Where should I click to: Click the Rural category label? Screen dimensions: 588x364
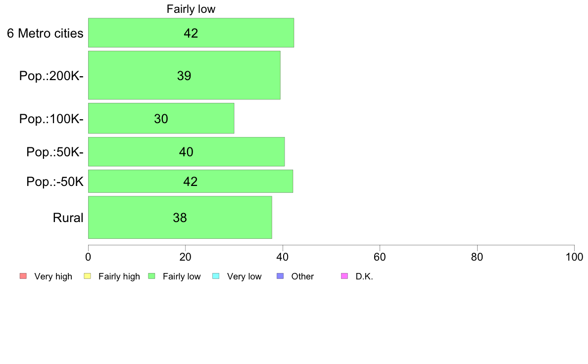(68, 218)
